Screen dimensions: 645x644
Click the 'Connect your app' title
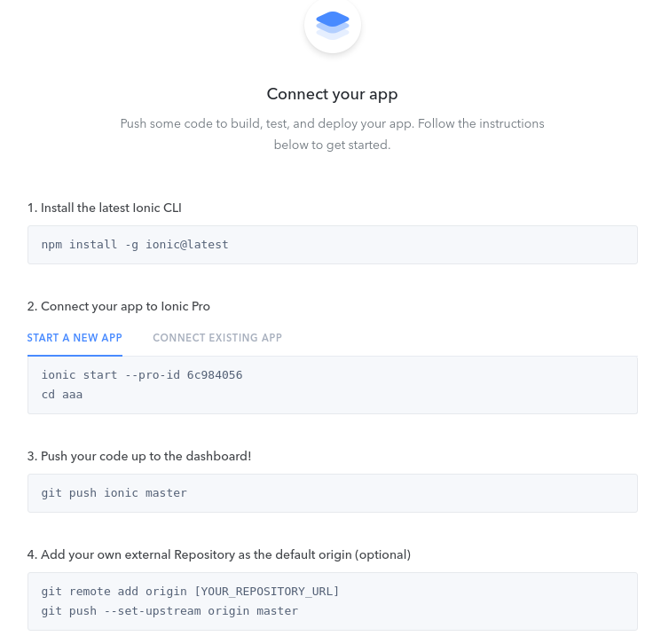click(x=332, y=94)
